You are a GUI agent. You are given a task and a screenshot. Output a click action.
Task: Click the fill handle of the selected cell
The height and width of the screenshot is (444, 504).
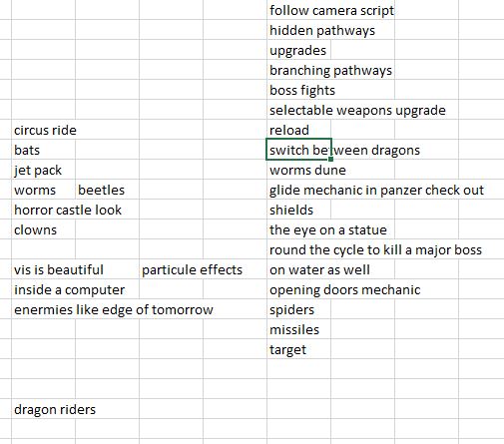click(x=330, y=159)
